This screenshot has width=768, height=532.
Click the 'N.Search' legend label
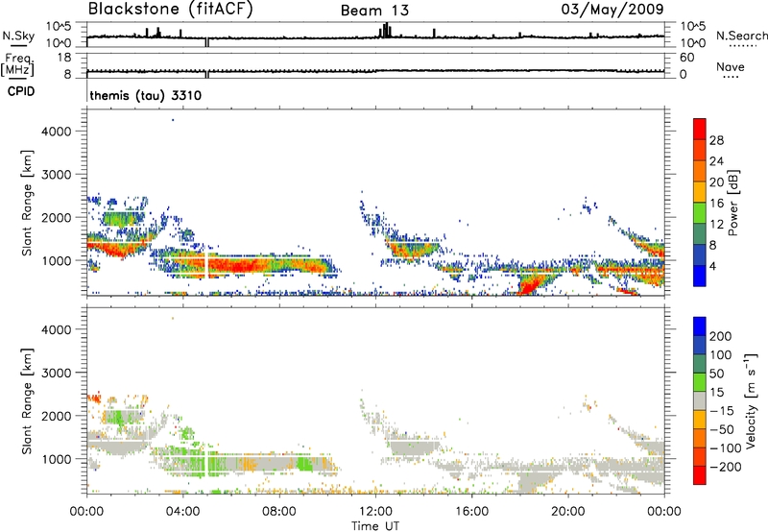coord(742,36)
